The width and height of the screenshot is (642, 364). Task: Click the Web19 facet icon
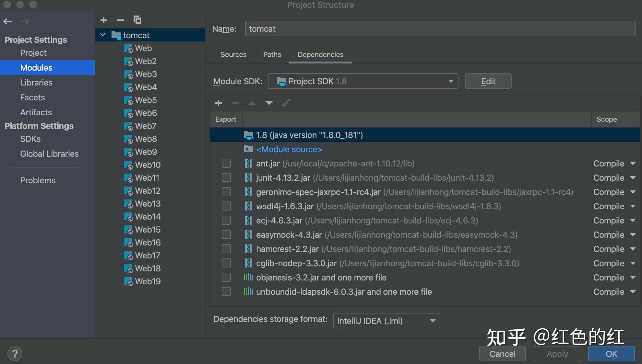128,282
